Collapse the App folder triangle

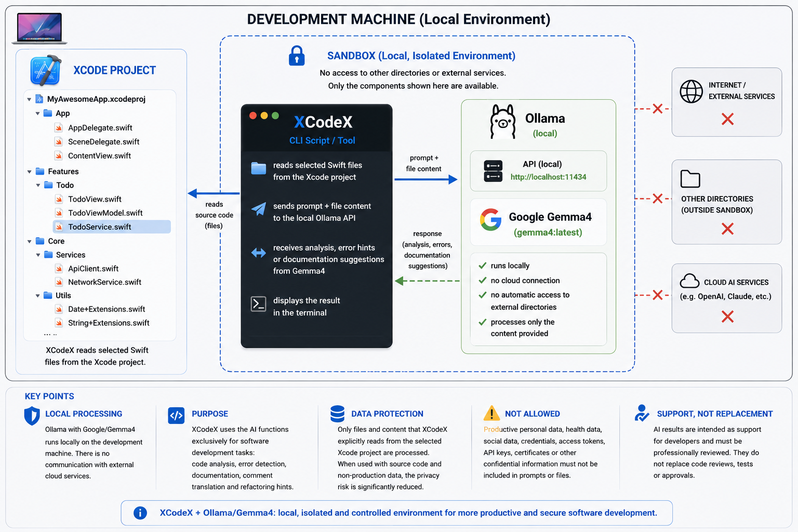37,113
